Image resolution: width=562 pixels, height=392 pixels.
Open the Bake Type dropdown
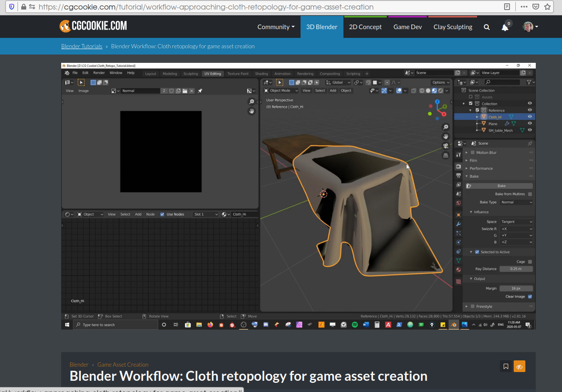coord(516,202)
